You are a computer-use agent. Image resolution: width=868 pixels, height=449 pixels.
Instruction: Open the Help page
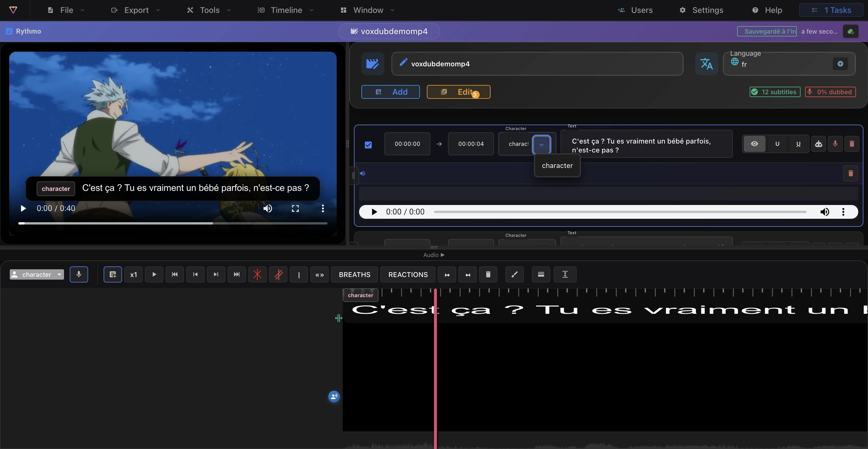coord(767,10)
